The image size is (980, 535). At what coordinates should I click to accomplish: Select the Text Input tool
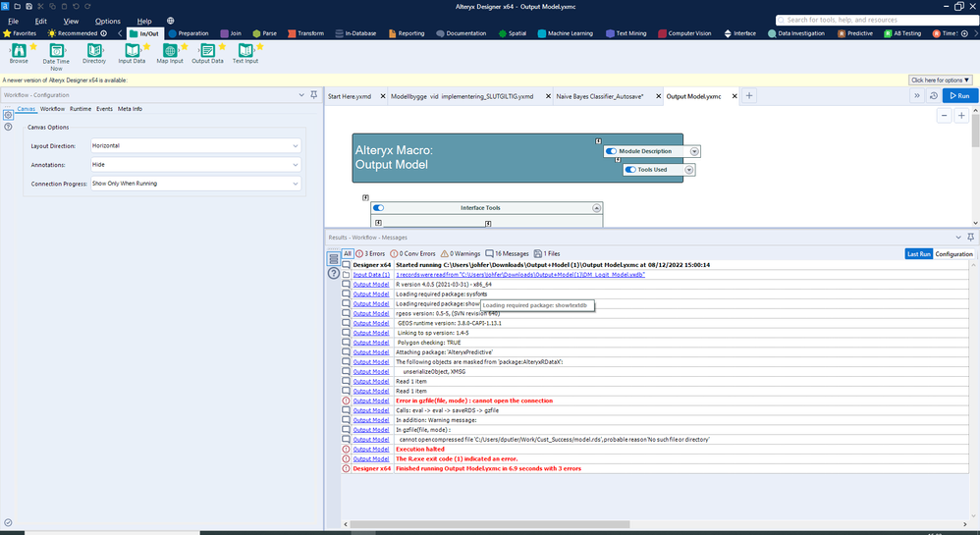click(x=245, y=51)
